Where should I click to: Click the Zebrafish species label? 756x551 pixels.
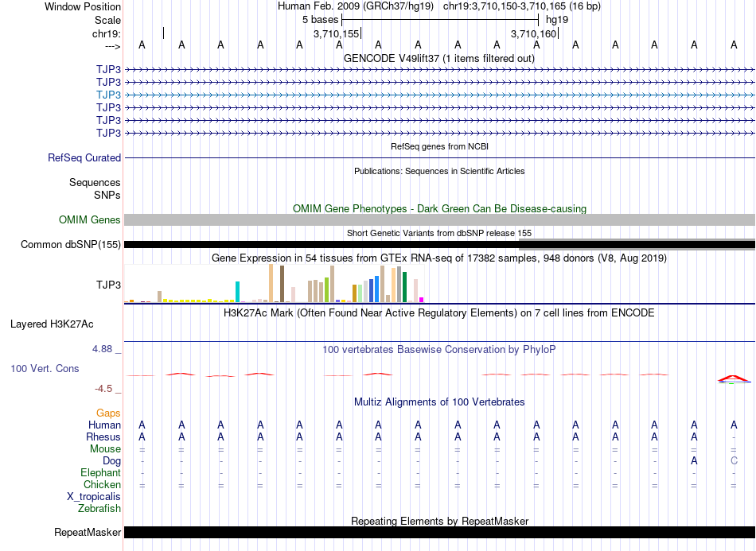(99, 509)
